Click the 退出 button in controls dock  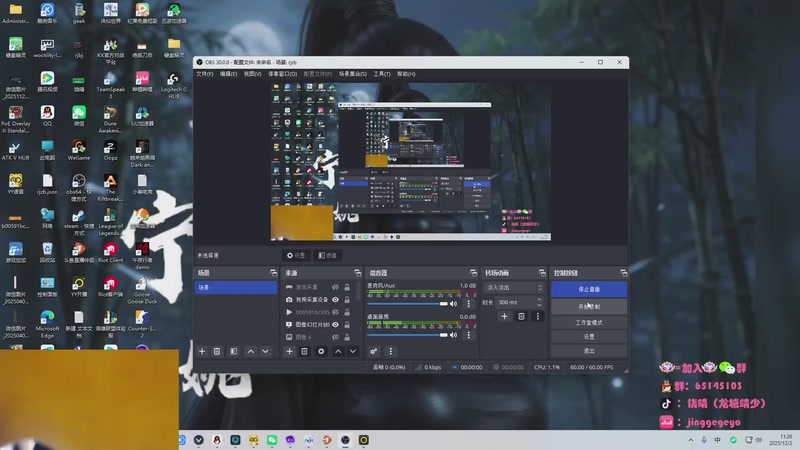589,351
